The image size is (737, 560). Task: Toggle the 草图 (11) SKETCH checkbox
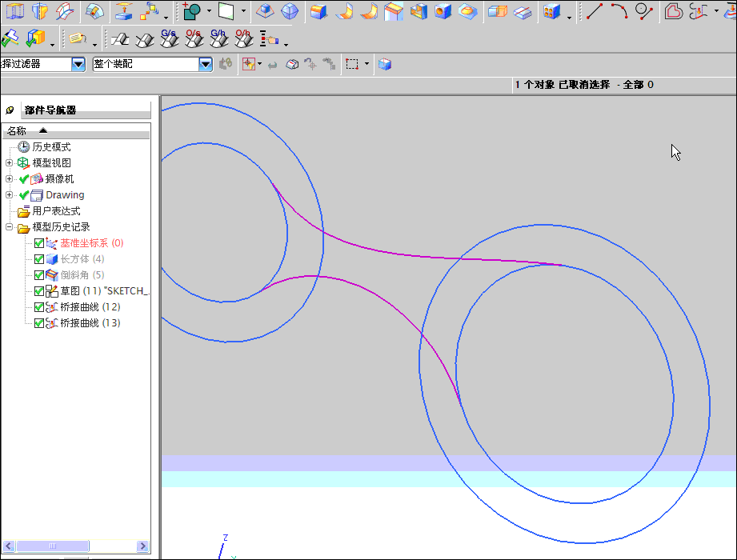[x=39, y=291]
